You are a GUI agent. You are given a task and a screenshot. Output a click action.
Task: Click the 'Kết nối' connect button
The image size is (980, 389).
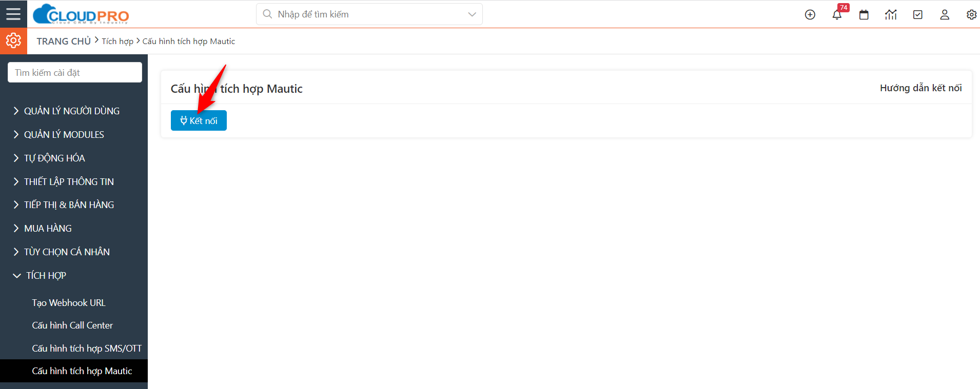[199, 120]
